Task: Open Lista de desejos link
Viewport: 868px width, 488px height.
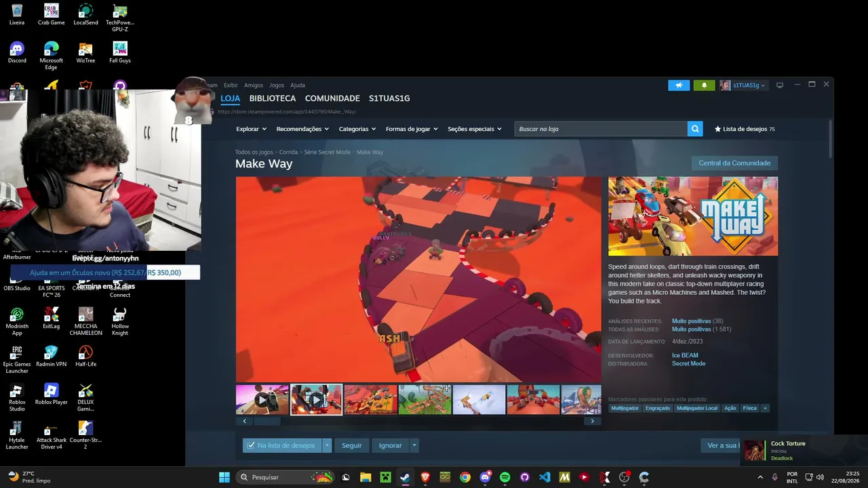Action: pyautogui.click(x=745, y=129)
